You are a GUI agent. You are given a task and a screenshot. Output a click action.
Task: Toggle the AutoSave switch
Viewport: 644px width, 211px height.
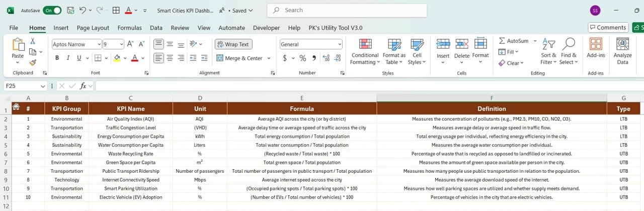[52, 10]
